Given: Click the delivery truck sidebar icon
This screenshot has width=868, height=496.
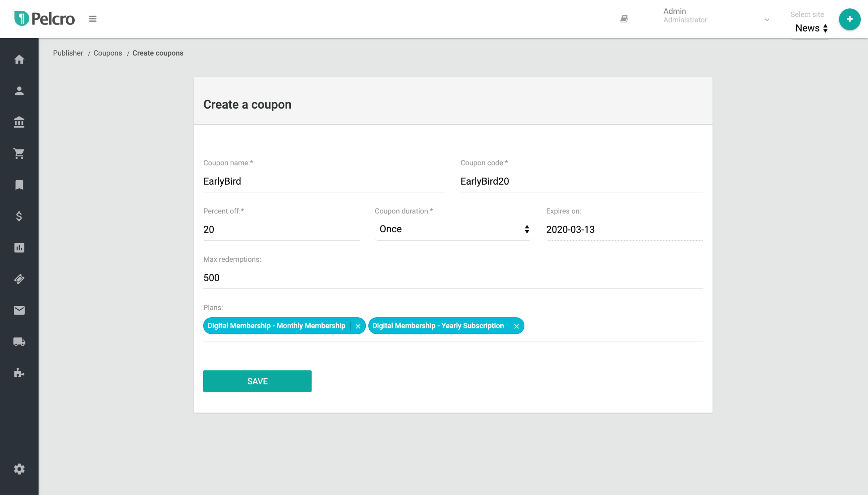Looking at the screenshot, I should click(x=19, y=342).
